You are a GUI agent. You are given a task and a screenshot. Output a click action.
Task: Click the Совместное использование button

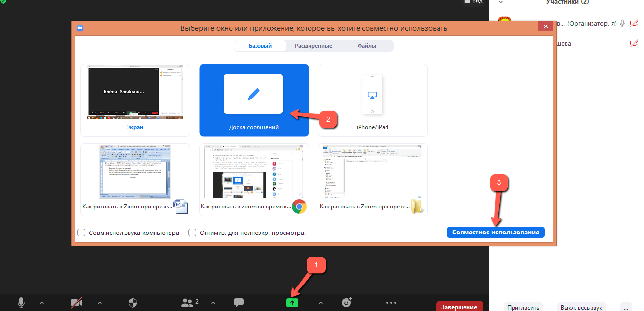tap(495, 232)
